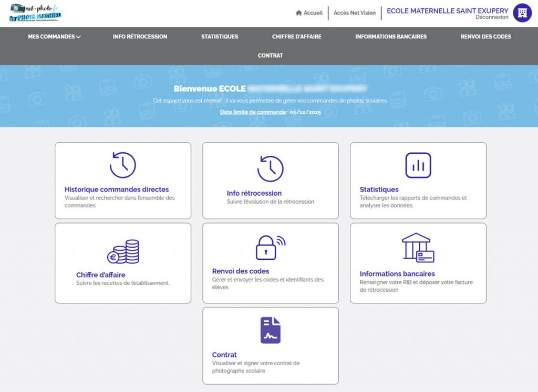Open the Chiffre d'affaire card title
538x392 pixels.
[x=101, y=274]
